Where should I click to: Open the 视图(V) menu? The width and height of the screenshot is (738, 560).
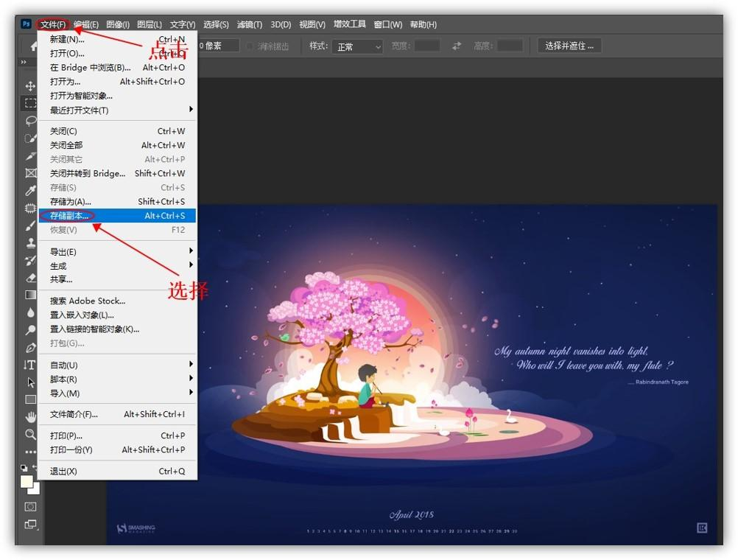click(x=312, y=24)
